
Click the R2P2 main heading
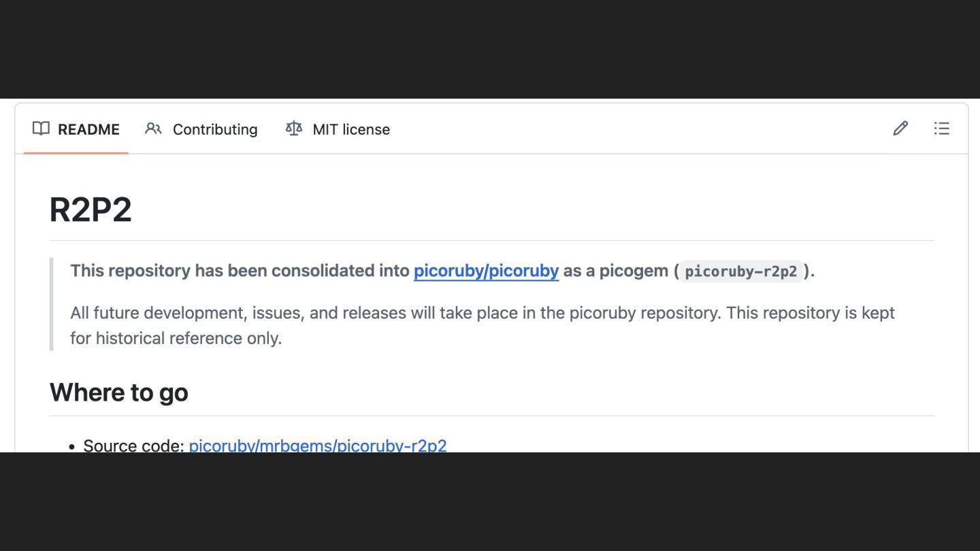tap(91, 210)
